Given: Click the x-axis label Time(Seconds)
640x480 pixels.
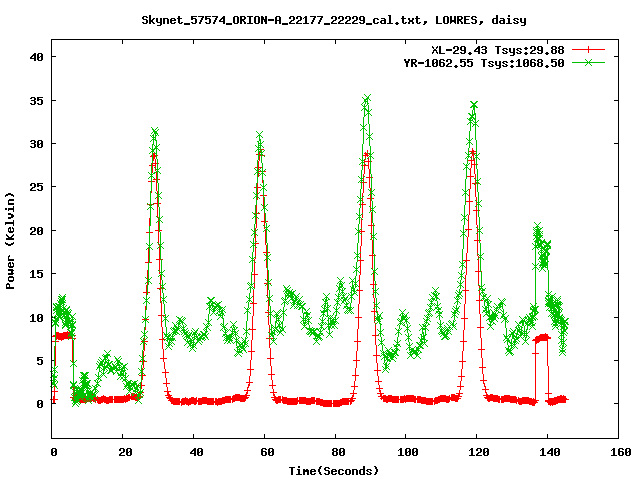Looking at the screenshot, I should [333, 471].
